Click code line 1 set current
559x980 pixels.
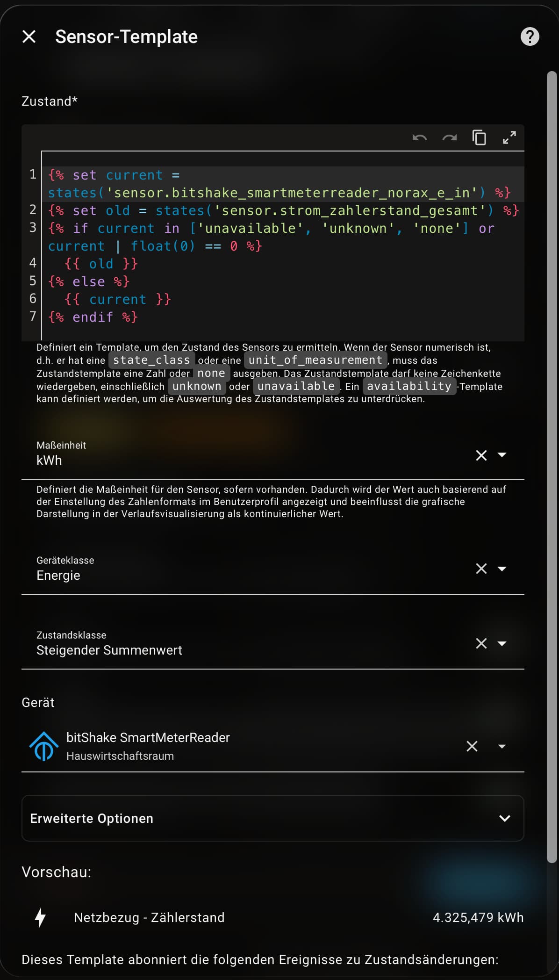[x=283, y=184]
